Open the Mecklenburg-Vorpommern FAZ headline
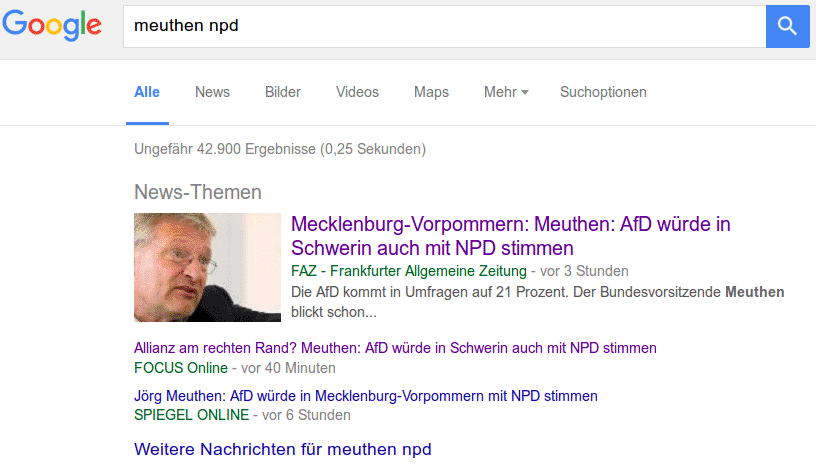 (x=511, y=236)
